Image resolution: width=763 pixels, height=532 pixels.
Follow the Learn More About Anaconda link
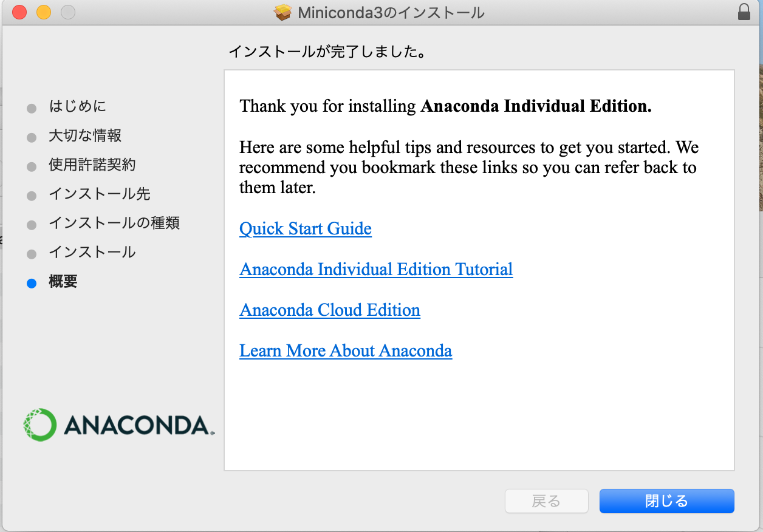346,351
